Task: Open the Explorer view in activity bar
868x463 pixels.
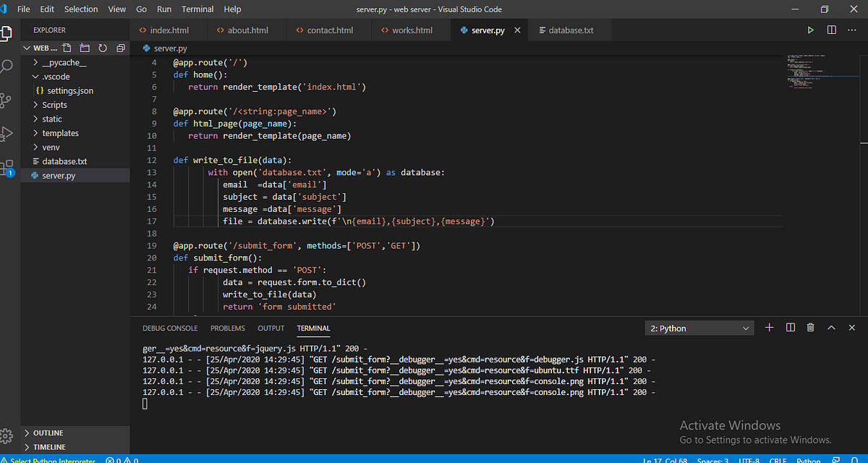Action: [7, 33]
